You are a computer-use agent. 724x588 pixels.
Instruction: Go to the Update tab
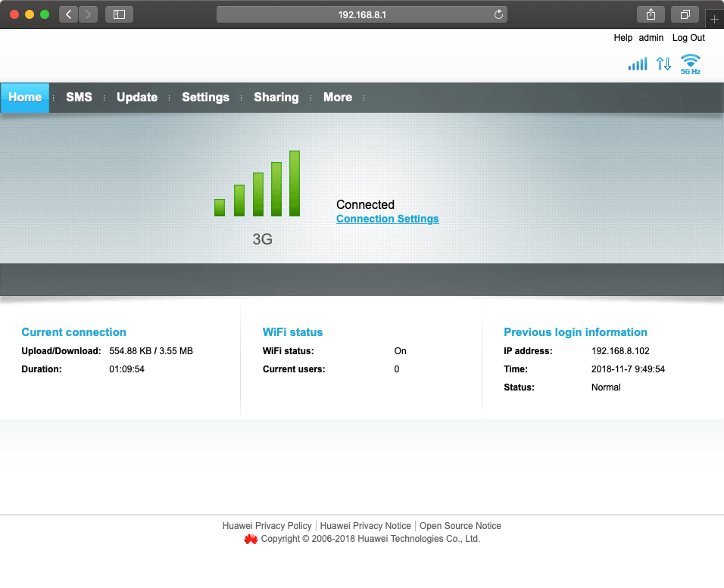(x=137, y=98)
